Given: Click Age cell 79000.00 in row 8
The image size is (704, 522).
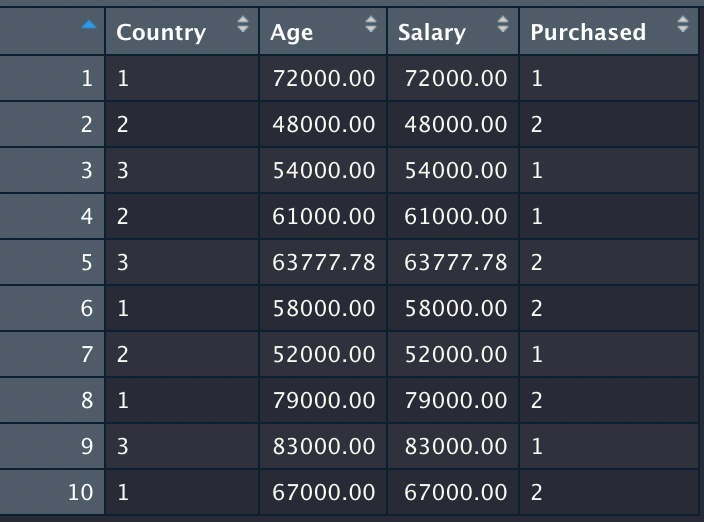Looking at the screenshot, I should click(x=324, y=400).
